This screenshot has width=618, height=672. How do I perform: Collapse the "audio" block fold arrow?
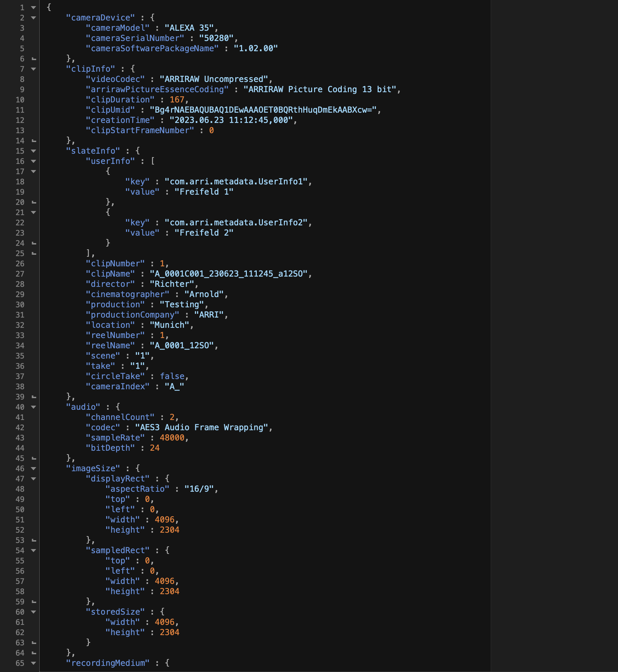tap(33, 407)
